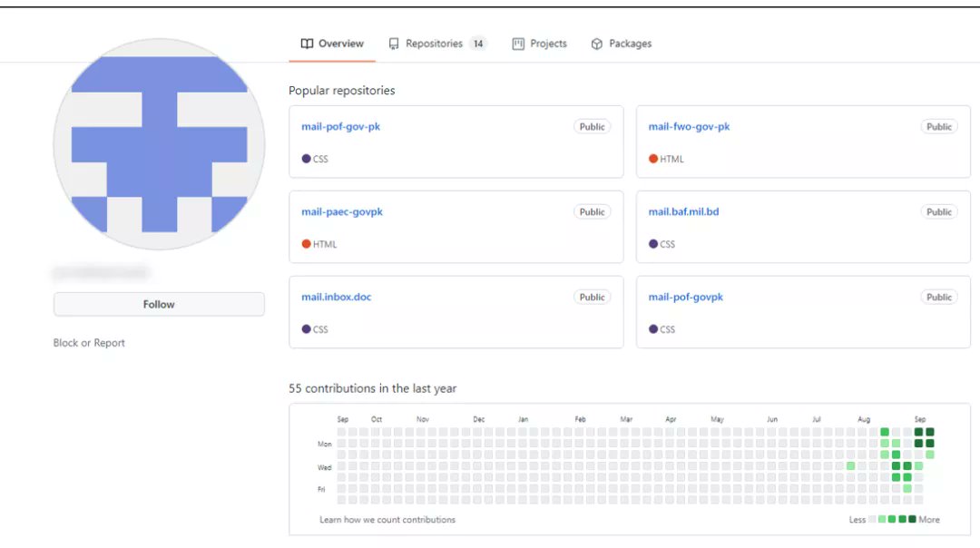Screen dimensions: 980x548
Task: Click the Projects board icon
Action: pos(518,44)
